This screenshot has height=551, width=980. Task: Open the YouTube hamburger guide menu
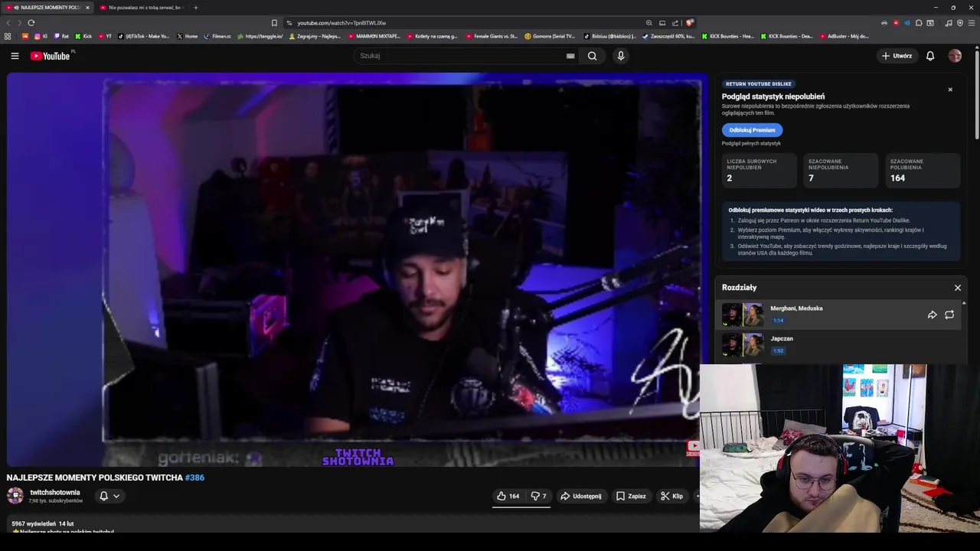click(x=15, y=56)
